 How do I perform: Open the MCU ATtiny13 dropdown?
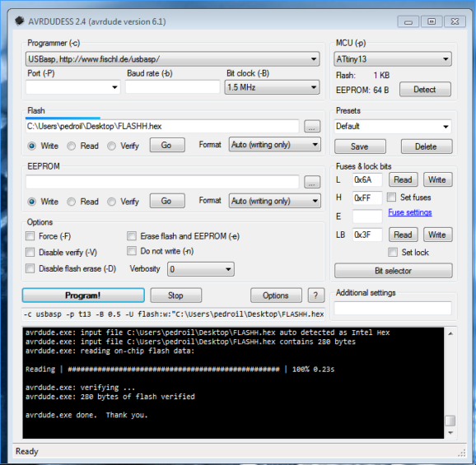coord(392,59)
